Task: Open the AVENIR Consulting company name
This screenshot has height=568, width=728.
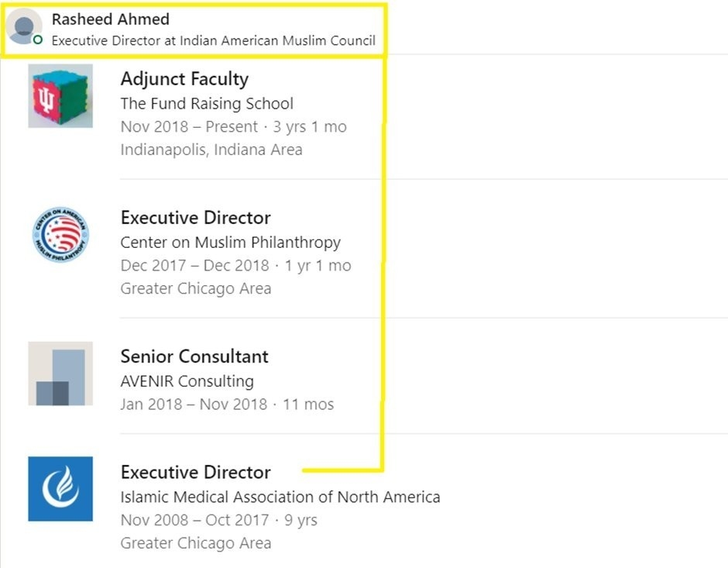Action: (x=187, y=380)
